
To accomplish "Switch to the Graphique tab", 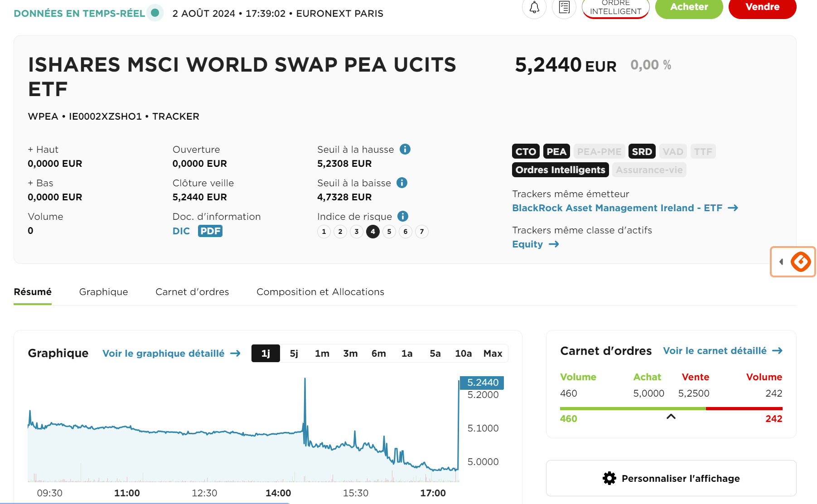I will [x=103, y=292].
